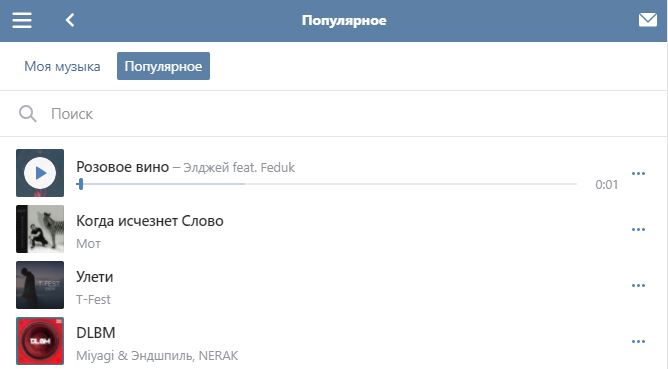This screenshot has height=369, width=668.
Task: Play Розовое вино with the play button
Action: point(40,173)
